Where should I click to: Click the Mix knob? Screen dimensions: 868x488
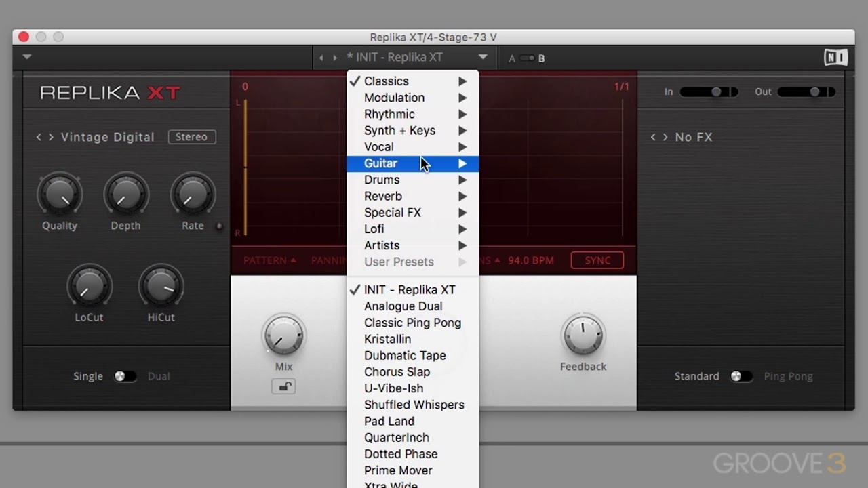pos(283,335)
